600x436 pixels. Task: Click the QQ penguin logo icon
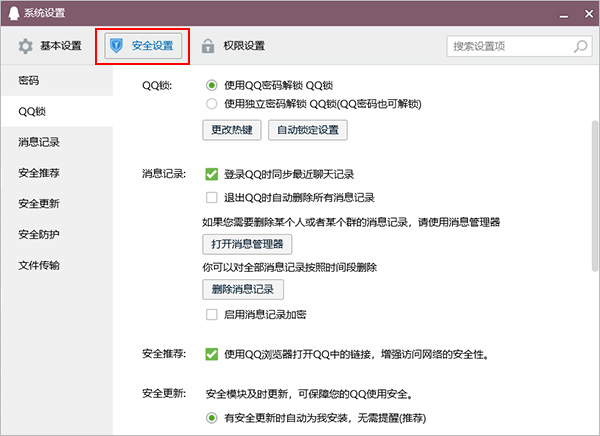[14, 13]
